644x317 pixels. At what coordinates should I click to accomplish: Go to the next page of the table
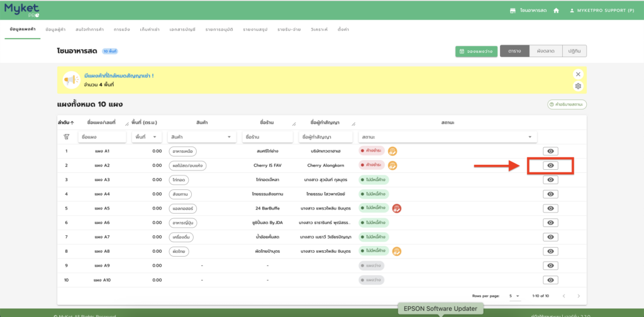579,296
